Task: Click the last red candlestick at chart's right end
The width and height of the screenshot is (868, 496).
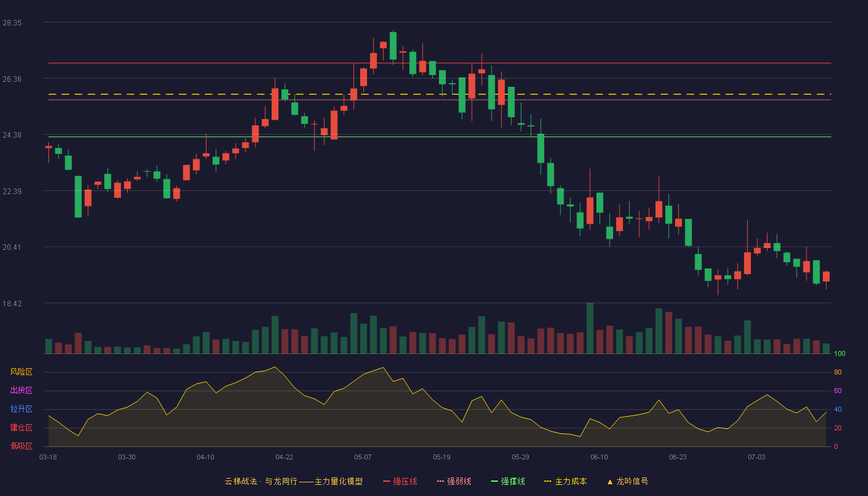Action: tap(826, 277)
